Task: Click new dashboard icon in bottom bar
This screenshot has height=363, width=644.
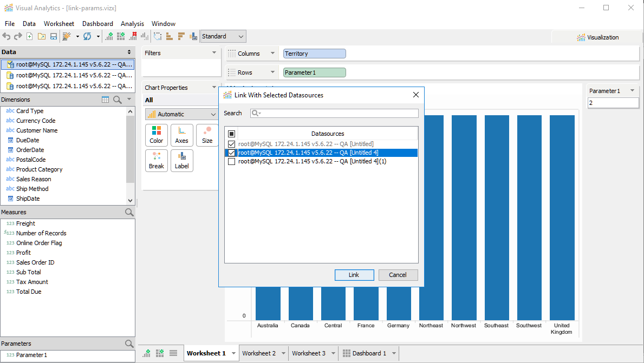Action: 160,353
